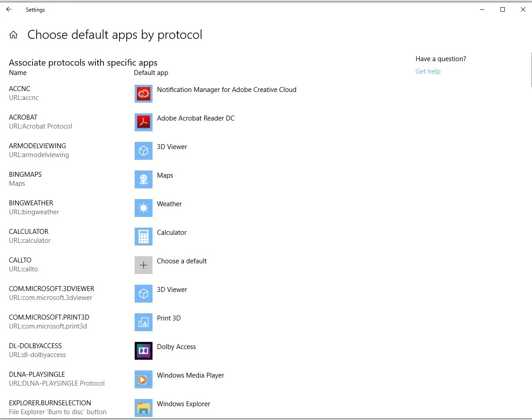Click the CALLTO protocol name
This screenshot has height=420, width=532.
(x=20, y=260)
